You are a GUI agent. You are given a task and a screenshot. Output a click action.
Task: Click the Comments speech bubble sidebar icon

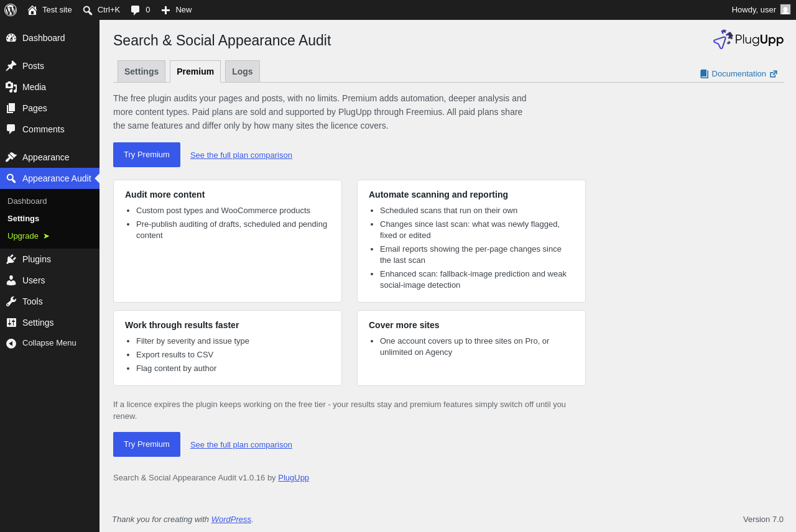(11, 129)
